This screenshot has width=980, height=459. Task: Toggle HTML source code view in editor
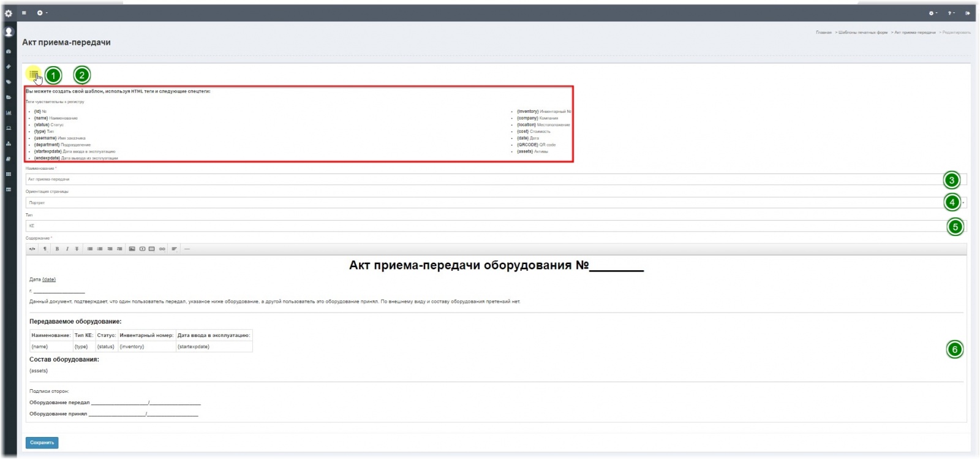(x=32, y=249)
